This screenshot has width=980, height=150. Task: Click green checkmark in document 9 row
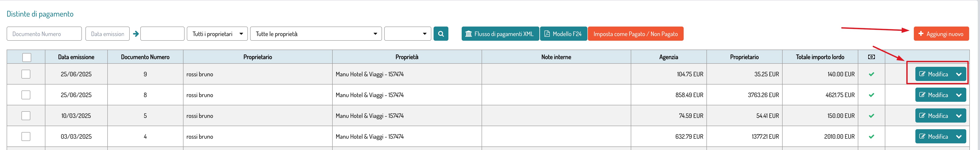pyautogui.click(x=871, y=74)
